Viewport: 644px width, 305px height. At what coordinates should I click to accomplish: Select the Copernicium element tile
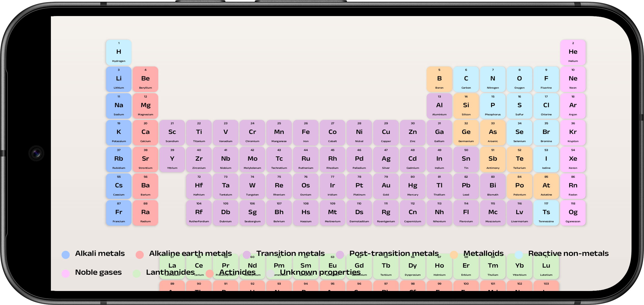(x=412, y=213)
